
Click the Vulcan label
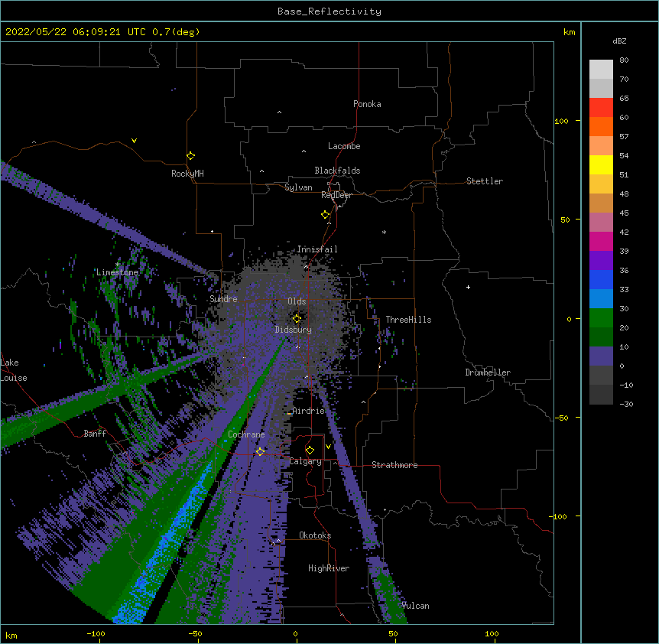click(416, 606)
